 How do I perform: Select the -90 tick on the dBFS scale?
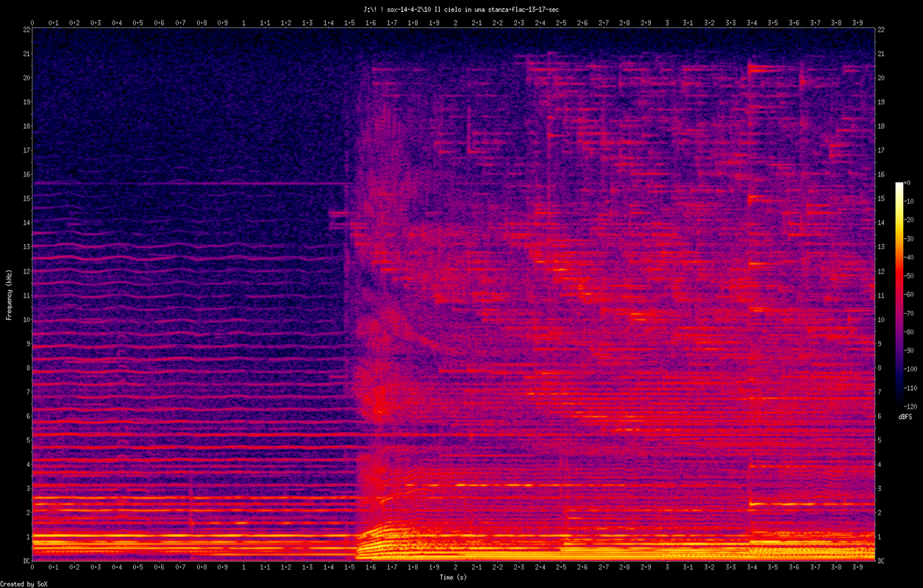pyautogui.click(x=909, y=350)
